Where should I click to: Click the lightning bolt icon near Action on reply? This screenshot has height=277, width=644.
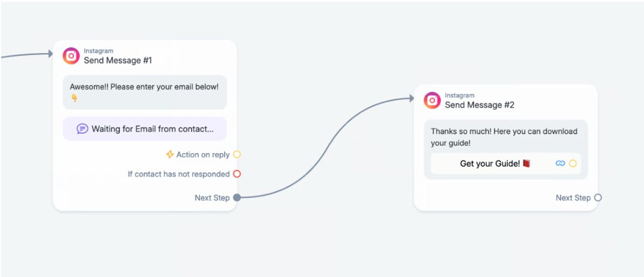(x=169, y=154)
